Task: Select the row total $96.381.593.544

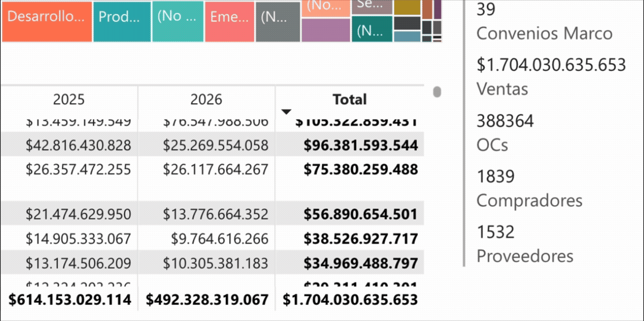Action: (x=361, y=146)
